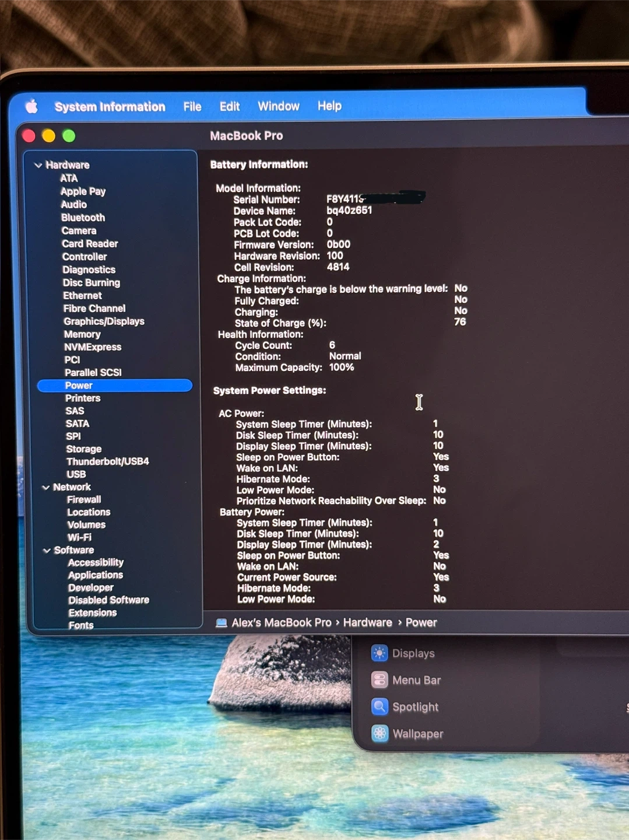Viewport: 629px width, 840px height.
Task: Open the Help menu
Action: [329, 106]
